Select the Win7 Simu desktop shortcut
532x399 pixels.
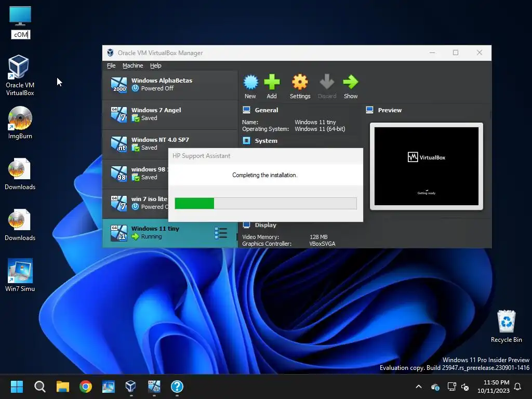[x=20, y=275]
